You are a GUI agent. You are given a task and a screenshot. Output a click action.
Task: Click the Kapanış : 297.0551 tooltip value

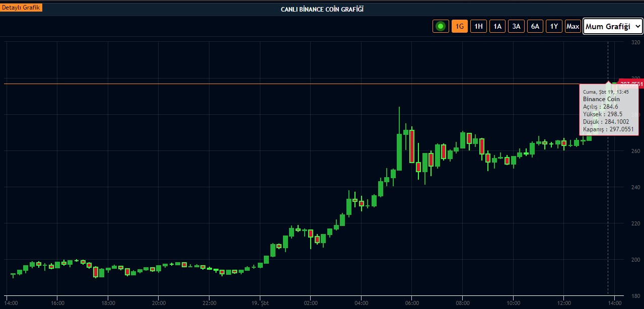pyautogui.click(x=608, y=129)
